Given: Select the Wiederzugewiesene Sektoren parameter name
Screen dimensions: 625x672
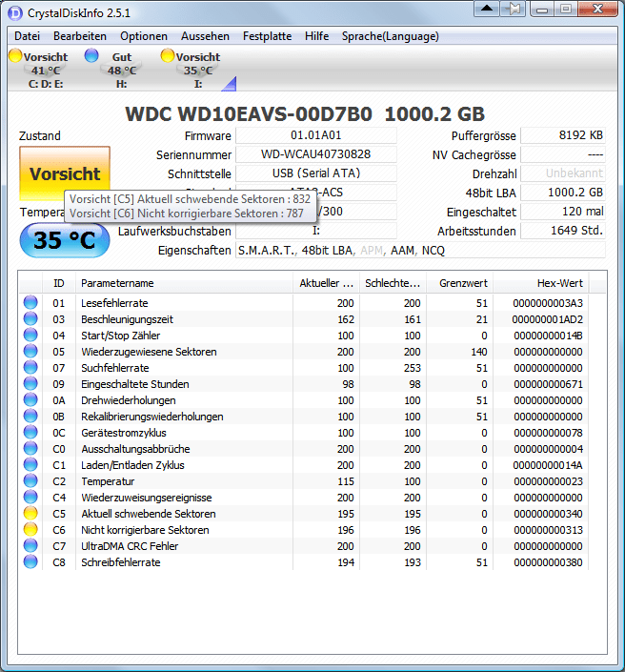Looking at the screenshot, I should [x=149, y=352].
